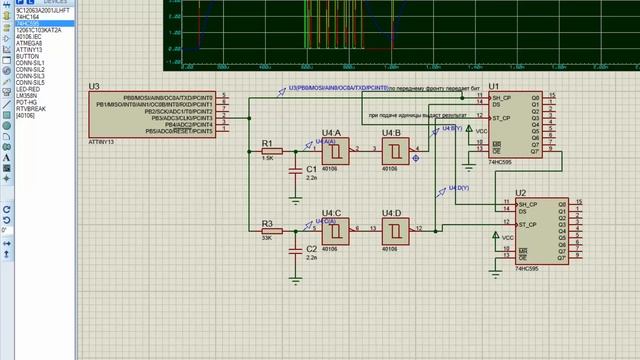Click VCC terminal near U1

point(469,130)
